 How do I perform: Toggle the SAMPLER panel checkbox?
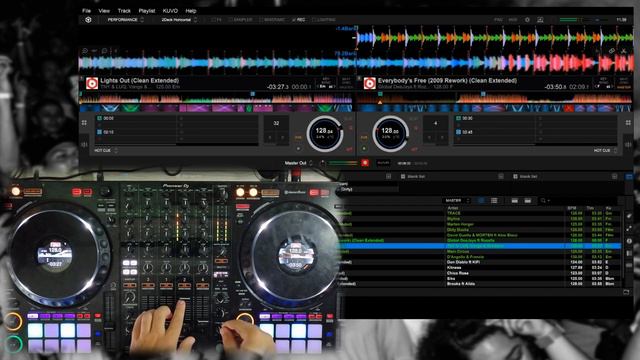[x=241, y=20]
